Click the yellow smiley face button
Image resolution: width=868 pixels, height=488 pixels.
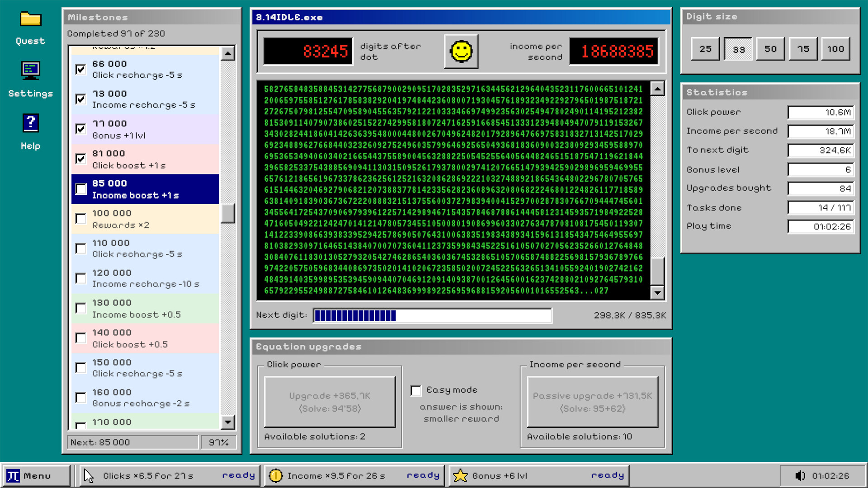coord(461,52)
